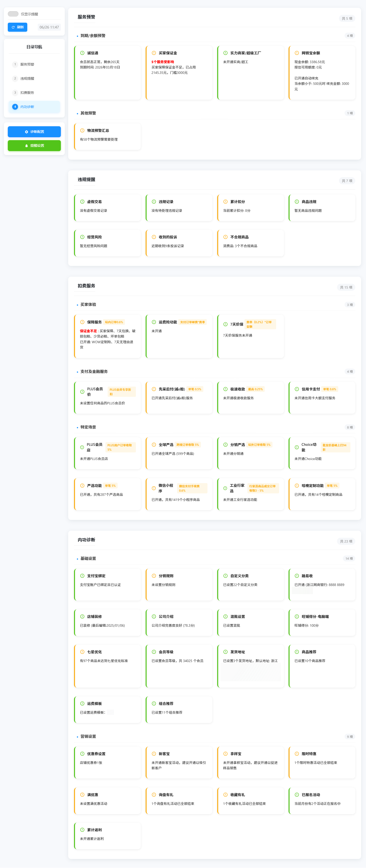
Task: Click the 累计扣分 orange status icon
Action: (x=225, y=202)
